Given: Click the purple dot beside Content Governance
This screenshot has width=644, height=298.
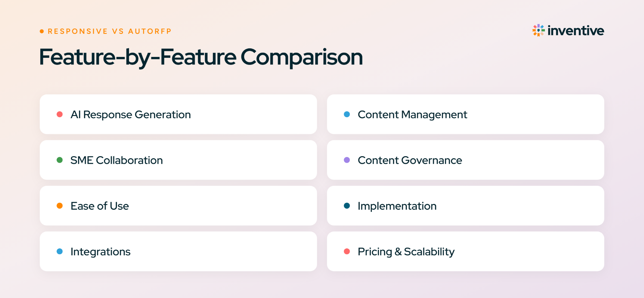Looking at the screenshot, I should tap(347, 160).
